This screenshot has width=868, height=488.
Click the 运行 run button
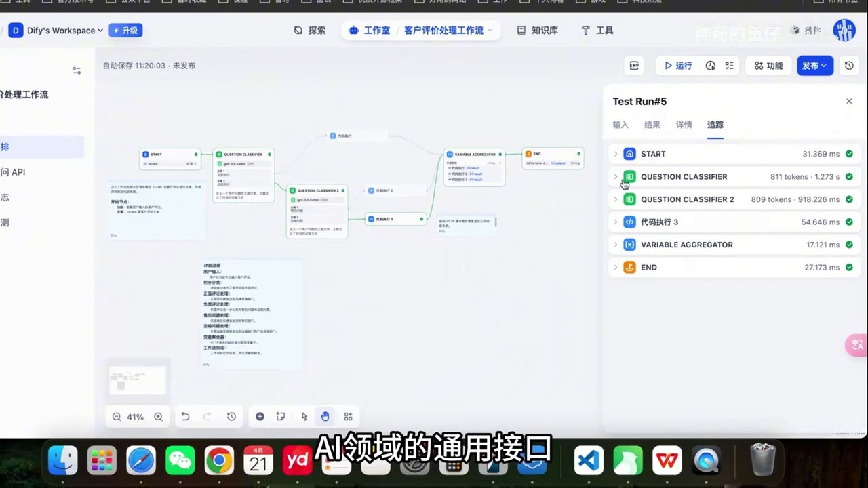point(678,66)
